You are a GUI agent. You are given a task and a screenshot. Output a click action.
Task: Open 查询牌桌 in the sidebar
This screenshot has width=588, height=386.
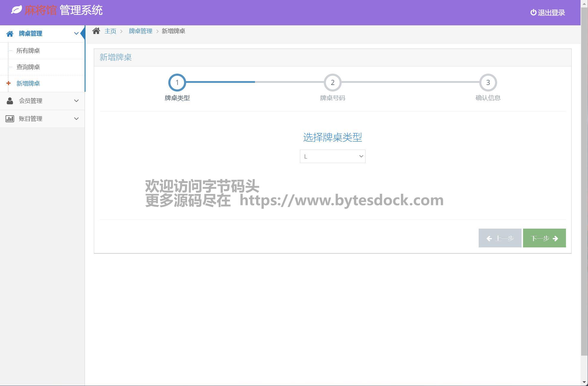pyautogui.click(x=28, y=67)
